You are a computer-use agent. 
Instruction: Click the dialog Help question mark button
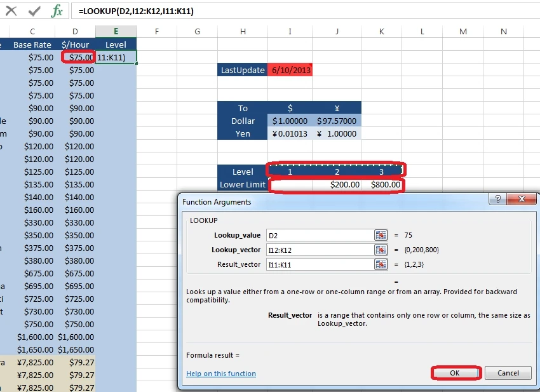pos(498,201)
